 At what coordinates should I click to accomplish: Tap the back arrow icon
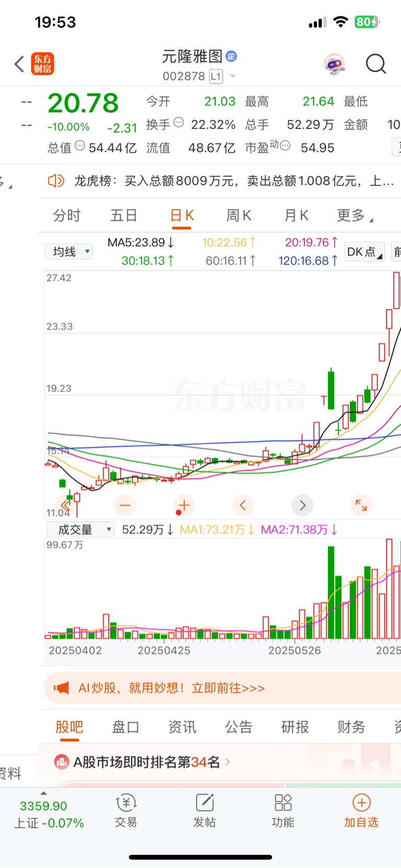[x=19, y=64]
